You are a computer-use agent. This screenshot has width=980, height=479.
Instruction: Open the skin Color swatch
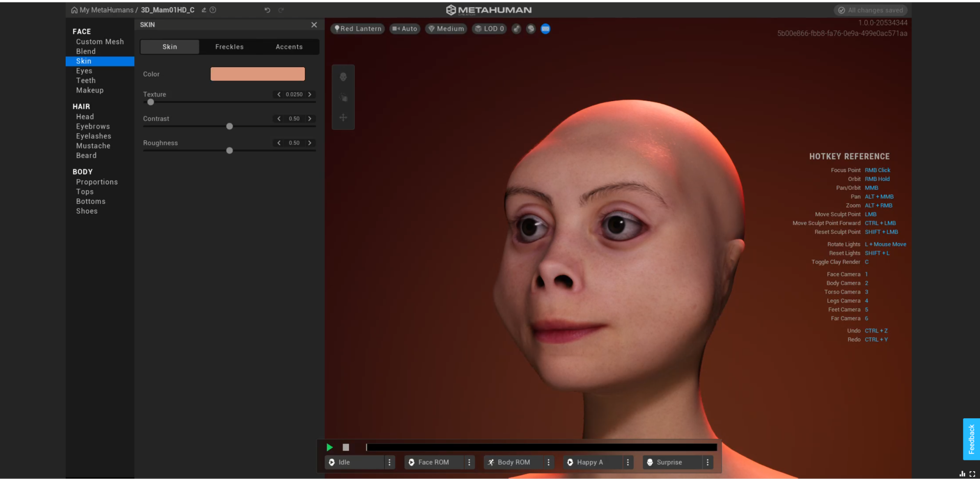[258, 74]
